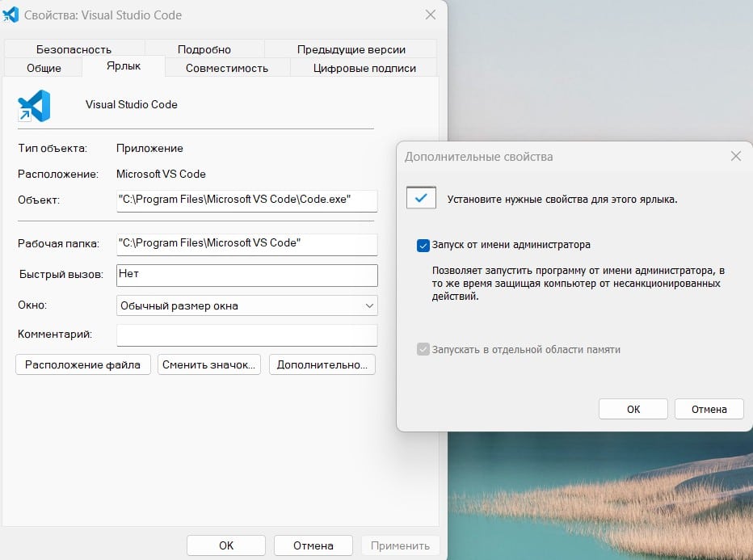
Task: Switch to the Общие tab
Action: [x=44, y=68]
